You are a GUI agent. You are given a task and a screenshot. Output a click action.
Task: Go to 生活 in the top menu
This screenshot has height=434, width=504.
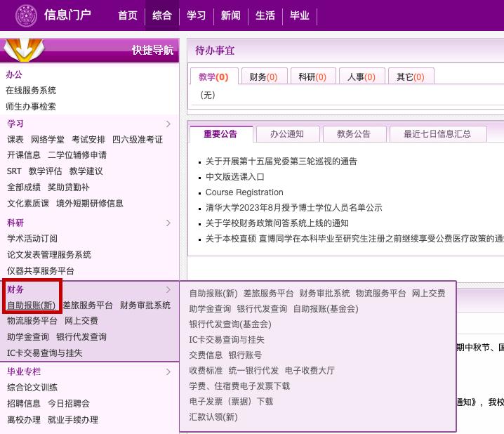(x=265, y=15)
